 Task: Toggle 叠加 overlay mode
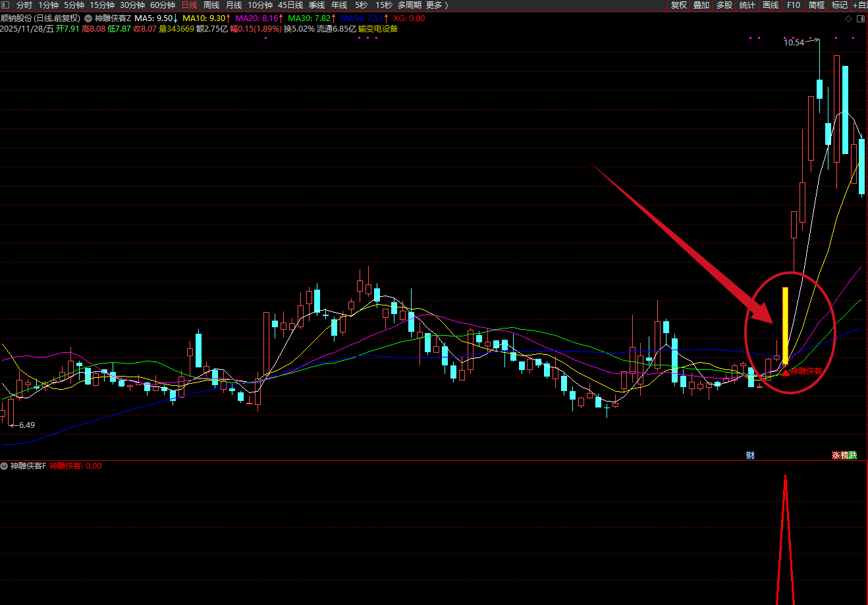tap(701, 5)
